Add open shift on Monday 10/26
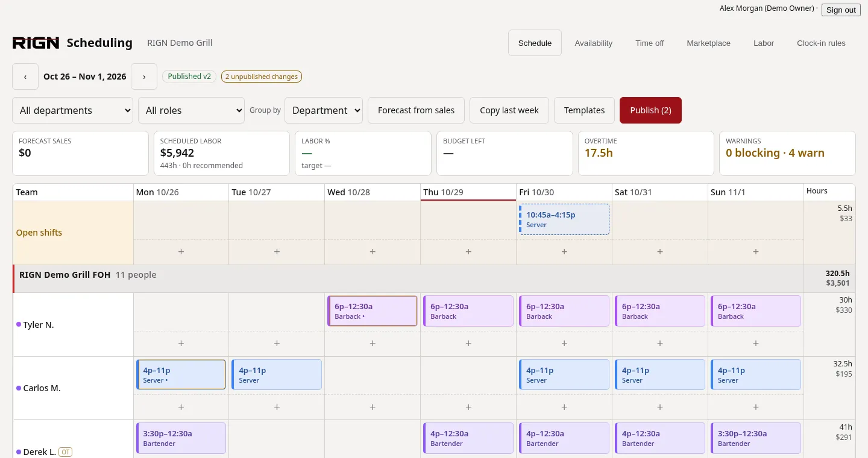 181,252
